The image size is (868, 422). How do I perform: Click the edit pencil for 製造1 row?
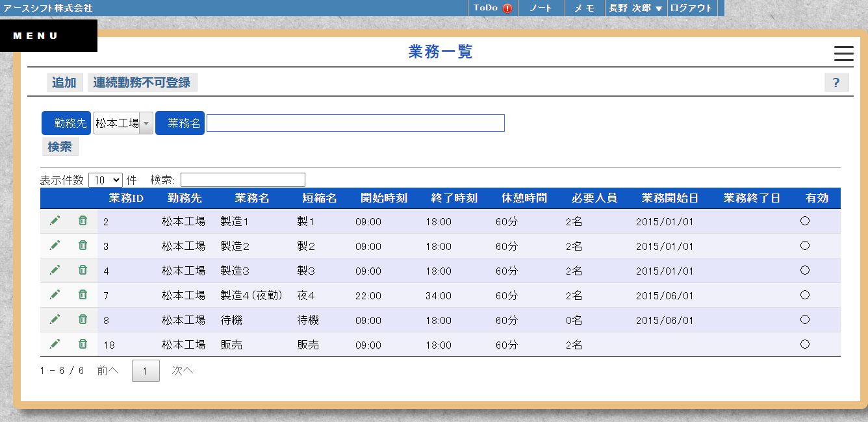coord(55,221)
